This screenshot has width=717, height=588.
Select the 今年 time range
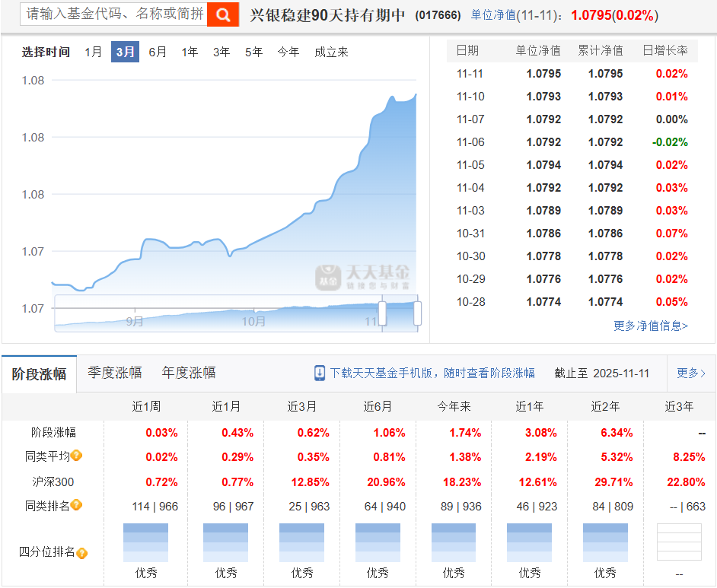pos(288,52)
